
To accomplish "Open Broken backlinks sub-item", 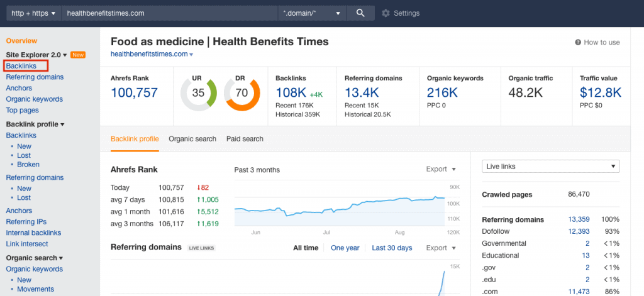I will tap(28, 165).
